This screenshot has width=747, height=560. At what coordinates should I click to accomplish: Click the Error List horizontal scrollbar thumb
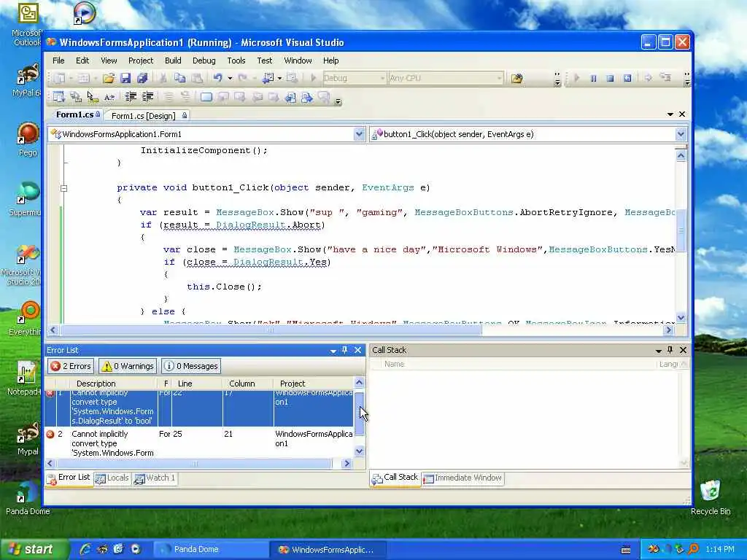[x=194, y=463]
